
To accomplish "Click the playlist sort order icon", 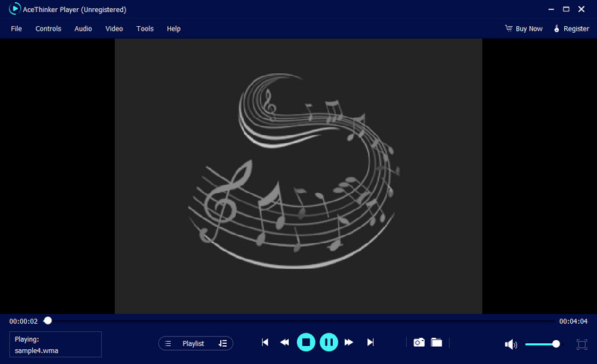I will (x=222, y=343).
